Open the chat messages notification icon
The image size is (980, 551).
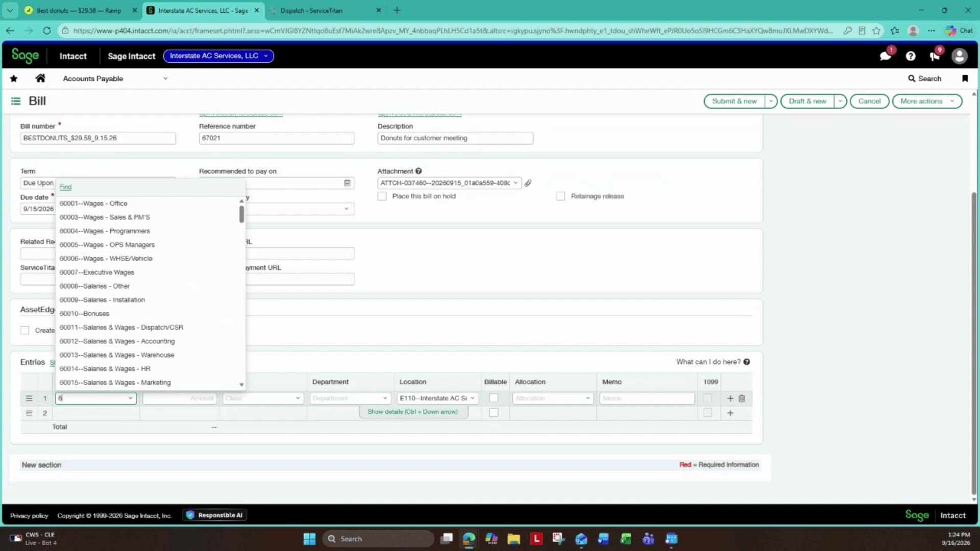886,56
